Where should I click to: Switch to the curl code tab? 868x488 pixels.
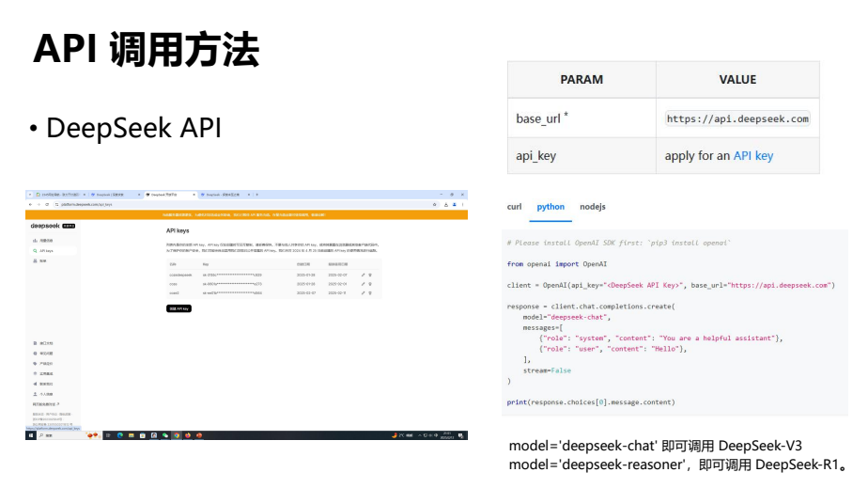coord(514,207)
